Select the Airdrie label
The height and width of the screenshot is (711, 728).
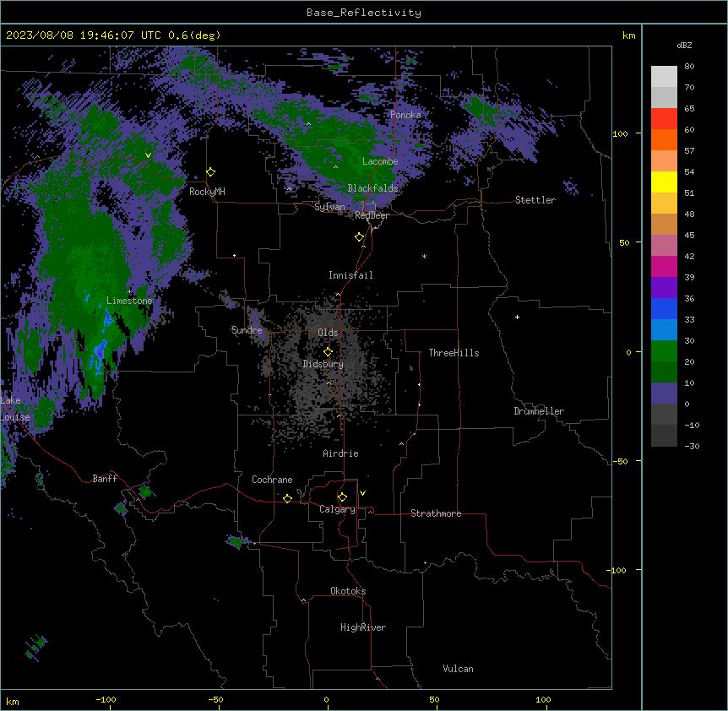tap(341, 453)
